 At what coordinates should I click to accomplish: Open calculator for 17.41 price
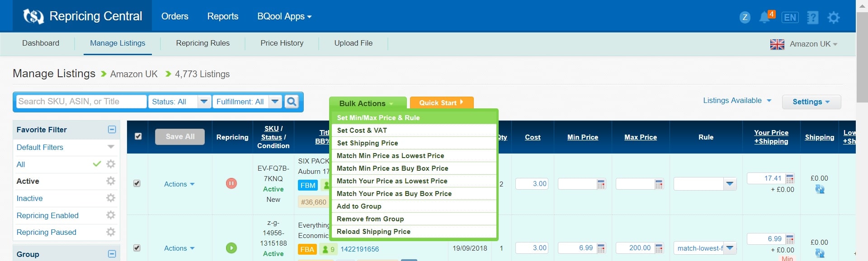pos(790,178)
